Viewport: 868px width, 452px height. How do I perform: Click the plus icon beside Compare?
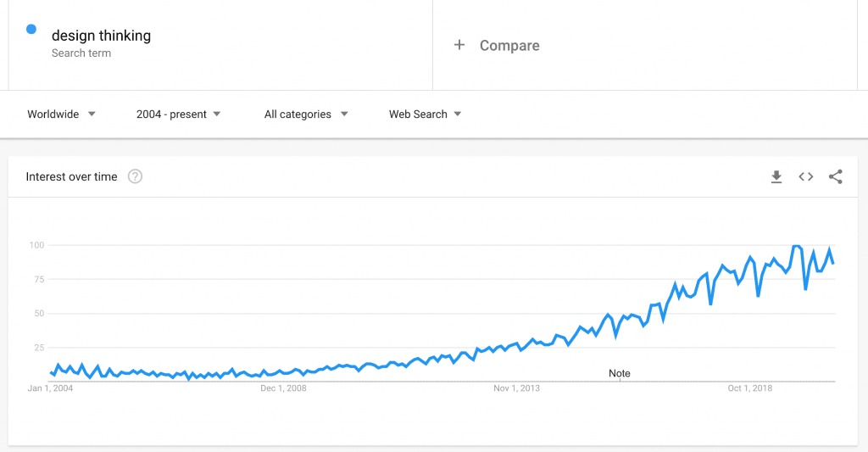click(459, 45)
